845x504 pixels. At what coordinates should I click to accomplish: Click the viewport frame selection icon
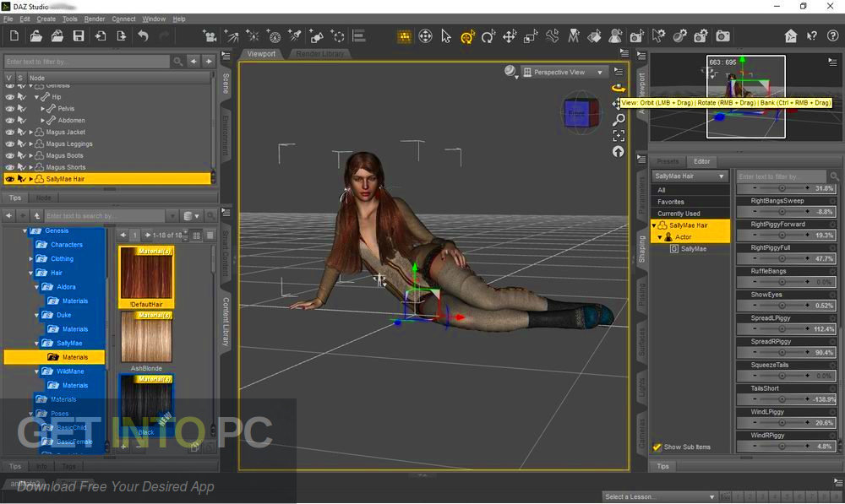pyautogui.click(x=619, y=136)
